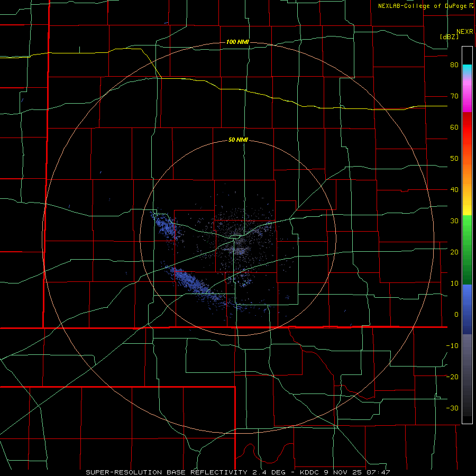Click the -20 value on the dBZ scale
This screenshot has width=476, height=476.
(x=452, y=377)
